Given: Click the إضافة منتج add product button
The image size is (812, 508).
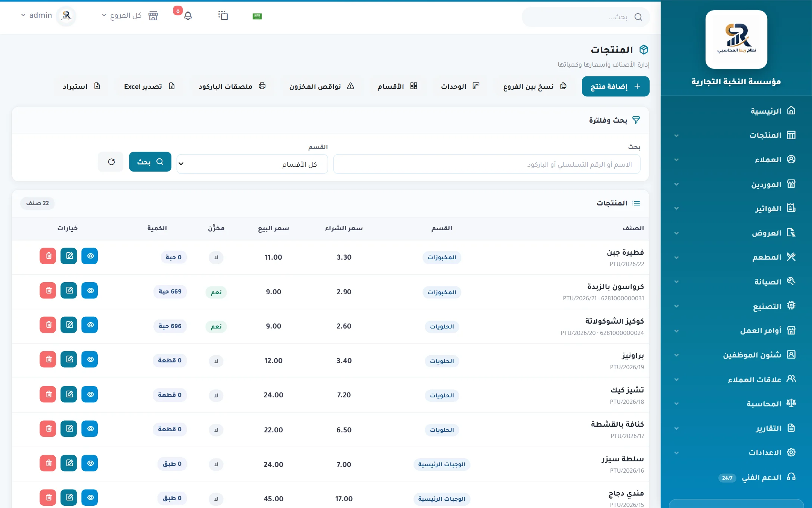Looking at the screenshot, I should pos(615,87).
